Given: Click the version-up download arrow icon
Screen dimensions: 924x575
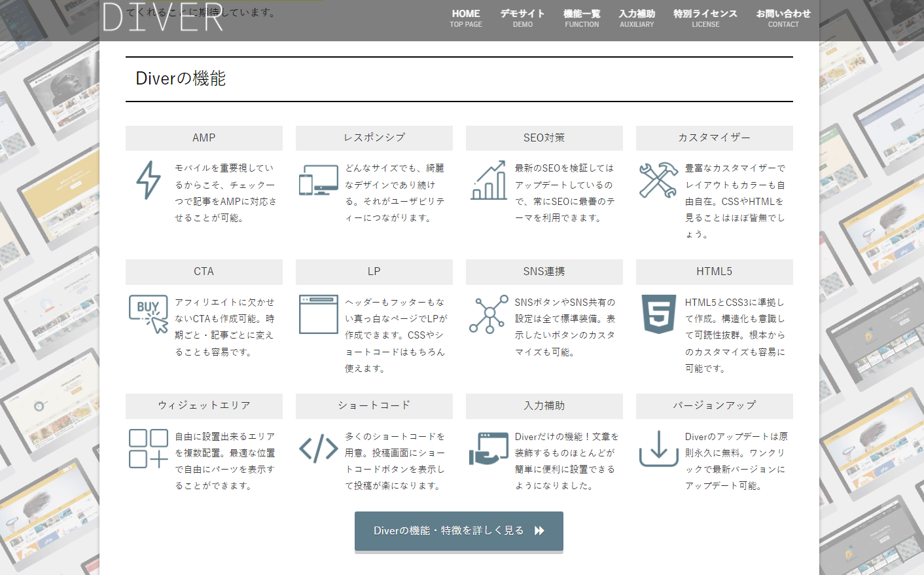Looking at the screenshot, I should point(659,449).
